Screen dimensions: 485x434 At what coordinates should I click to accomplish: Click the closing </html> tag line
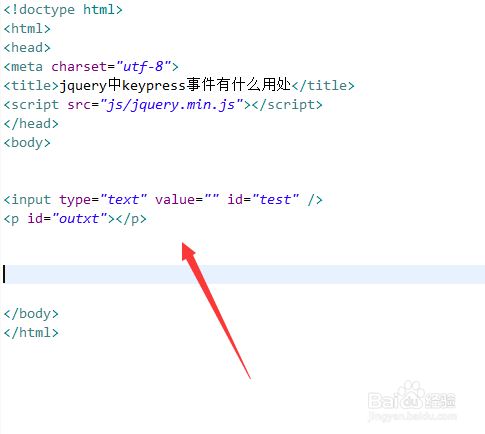pyautogui.click(x=31, y=333)
